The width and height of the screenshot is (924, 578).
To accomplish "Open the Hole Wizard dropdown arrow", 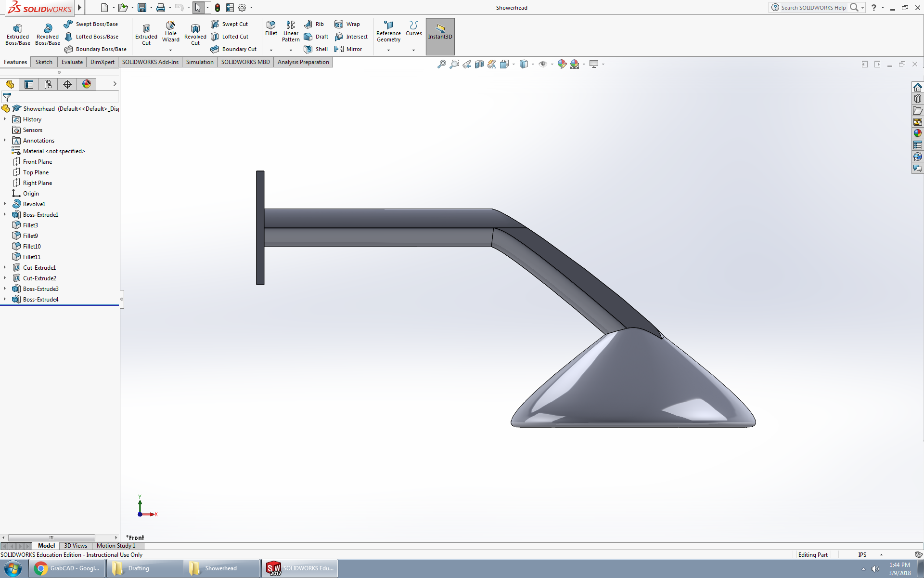I will coord(170,50).
